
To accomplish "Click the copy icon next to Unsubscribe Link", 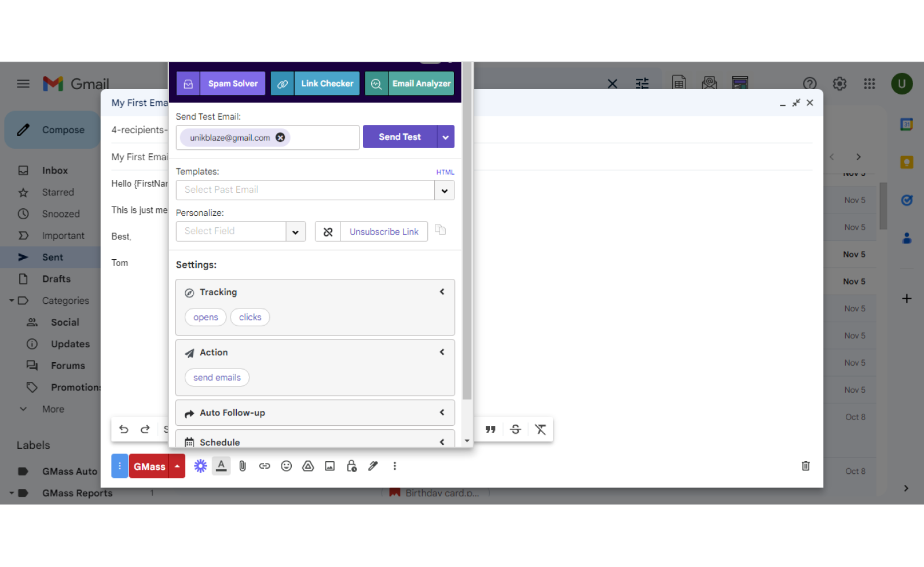I will pyautogui.click(x=441, y=230).
